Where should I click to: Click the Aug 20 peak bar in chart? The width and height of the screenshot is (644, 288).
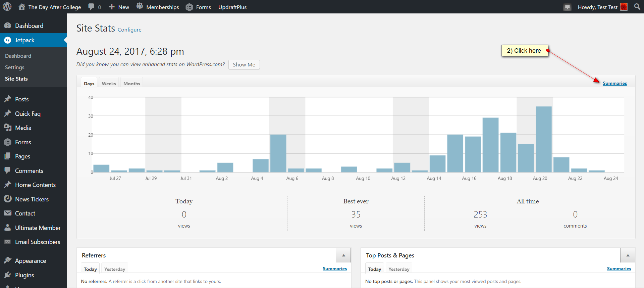(543, 139)
